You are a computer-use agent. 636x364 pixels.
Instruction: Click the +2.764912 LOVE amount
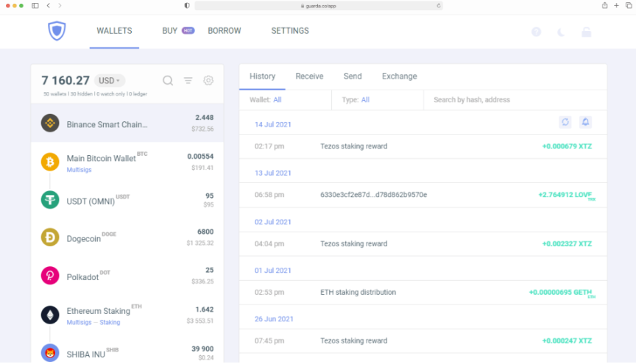click(x=567, y=196)
